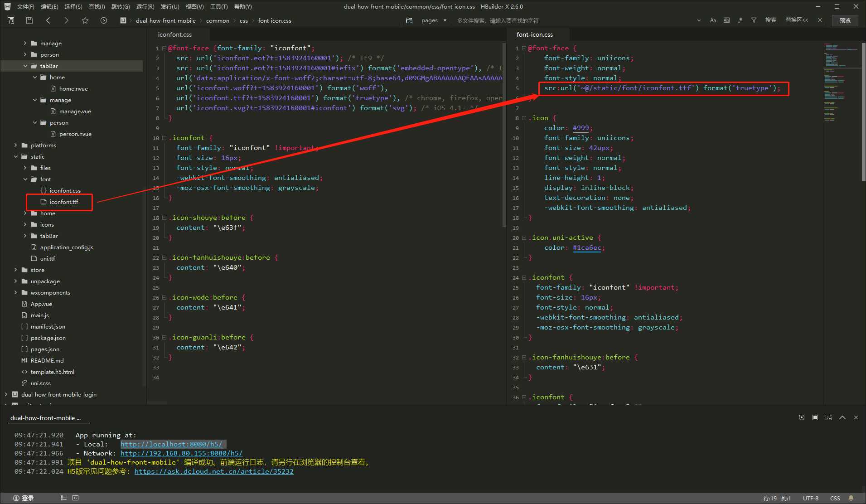Screen dimensions: 866x504
Task: Expand the top manage folder
Action: (x=25, y=43)
